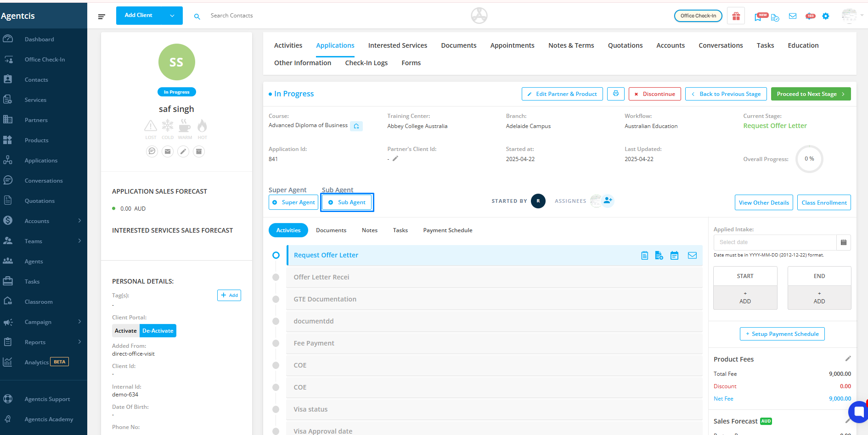Click the edit pencil icon under saf singh
The image size is (868, 435).
(x=183, y=151)
